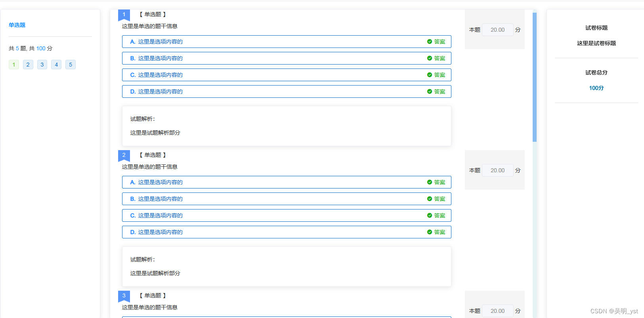Jump to question 1 in the navigator
Screen dimensions: 644x318
(14, 65)
